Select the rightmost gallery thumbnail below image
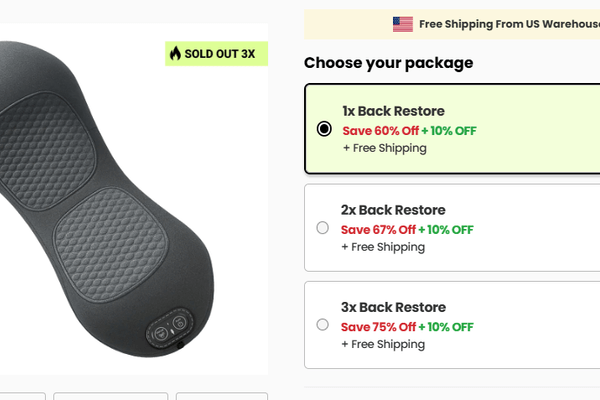 coord(222,396)
